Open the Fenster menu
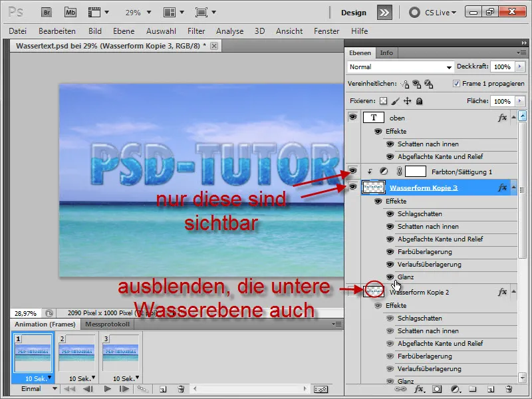 [327, 31]
